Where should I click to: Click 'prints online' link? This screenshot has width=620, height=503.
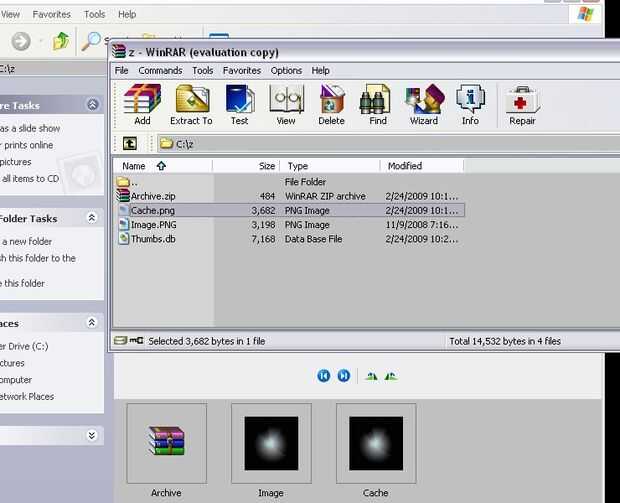pyautogui.click(x=26, y=145)
